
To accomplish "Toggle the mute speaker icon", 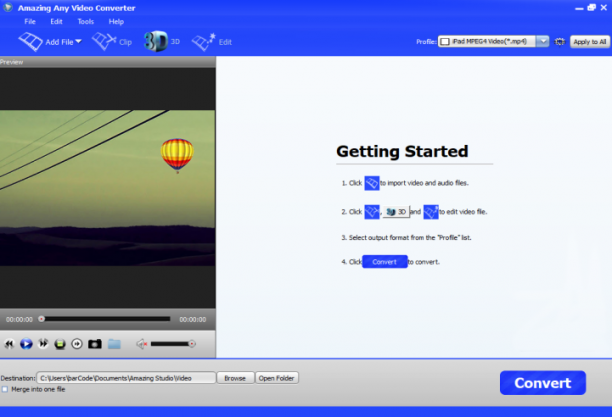I will click(x=142, y=344).
